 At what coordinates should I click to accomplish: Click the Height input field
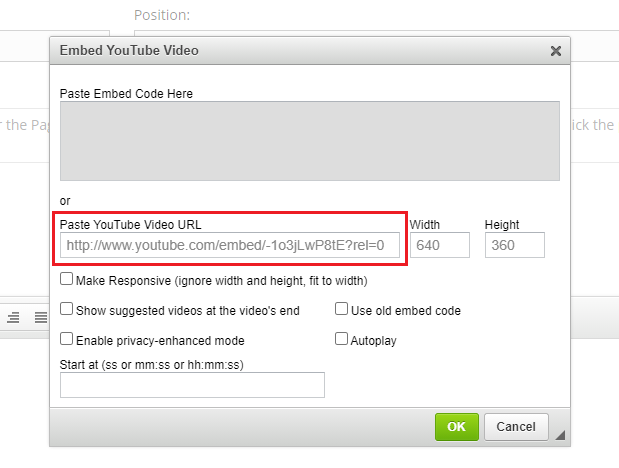coord(515,245)
